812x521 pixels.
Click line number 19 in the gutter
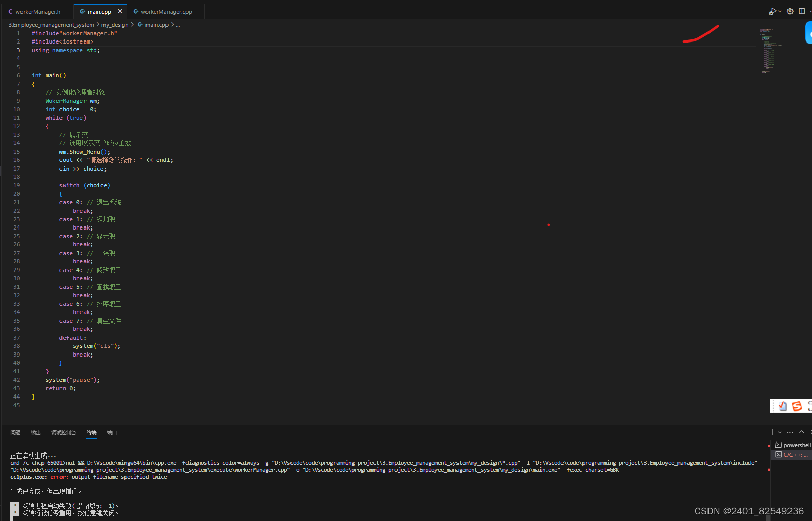[x=17, y=185]
